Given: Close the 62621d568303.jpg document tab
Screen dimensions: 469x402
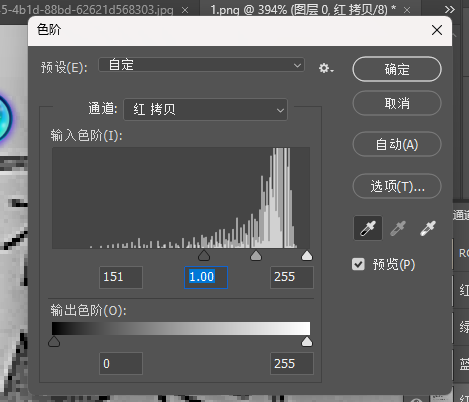Looking at the screenshot, I should coord(185,10).
